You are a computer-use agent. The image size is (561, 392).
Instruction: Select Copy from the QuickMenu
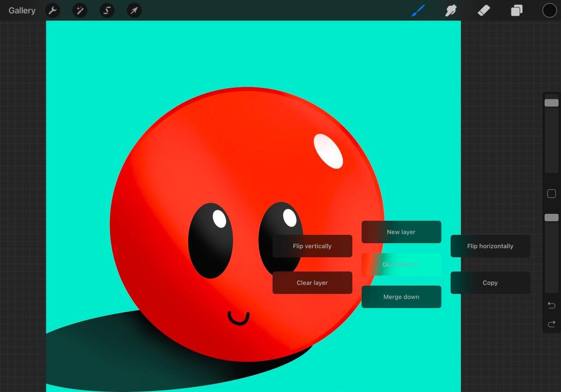(490, 283)
